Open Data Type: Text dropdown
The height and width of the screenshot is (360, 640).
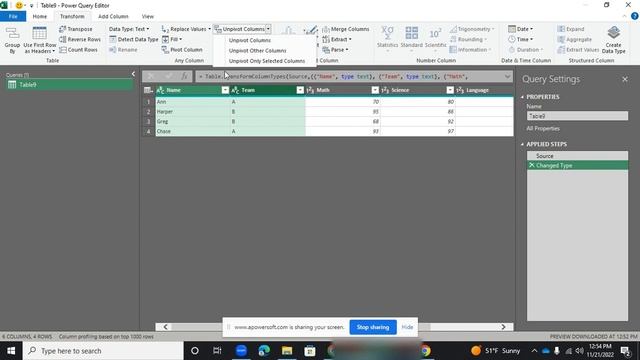tap(129, 29)
